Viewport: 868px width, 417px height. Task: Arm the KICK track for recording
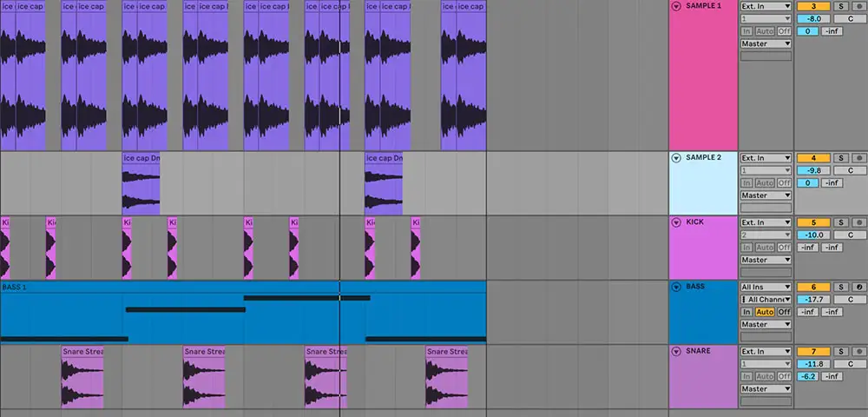click(859, 222)
